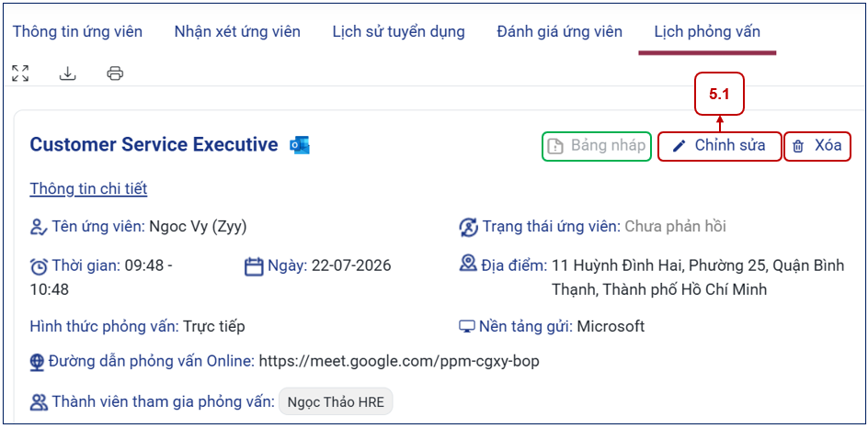Click the fullscreen expand icon

[x=20, y=73]
